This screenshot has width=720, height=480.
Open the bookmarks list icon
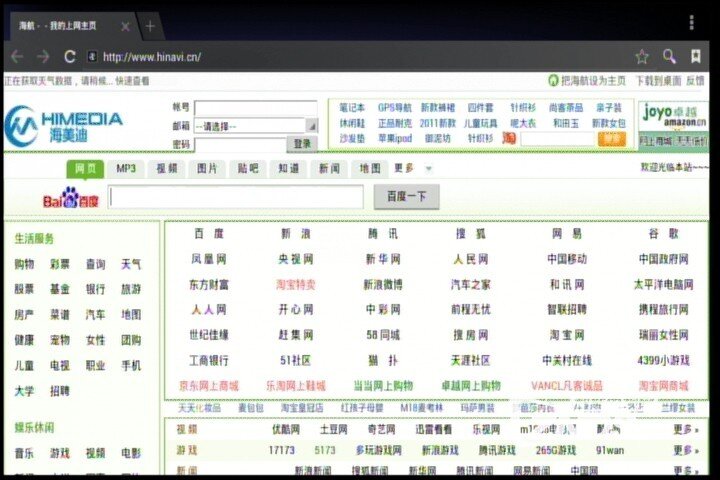[x=696, y=56]
